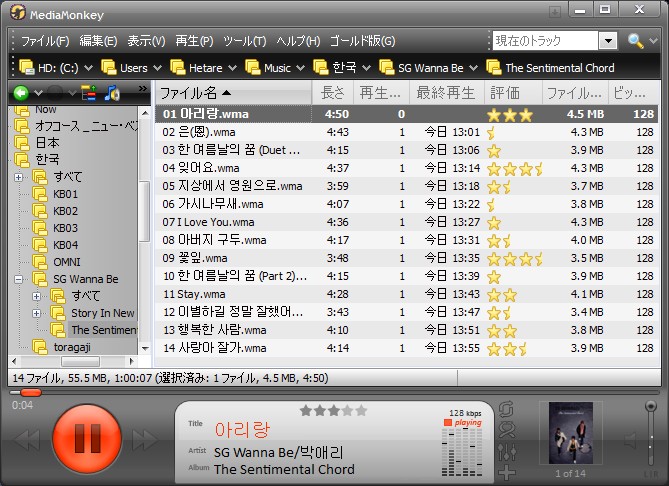Select track 11 Stay.wma
Viewport: 669px width, 486px height.
pos(407,294)
